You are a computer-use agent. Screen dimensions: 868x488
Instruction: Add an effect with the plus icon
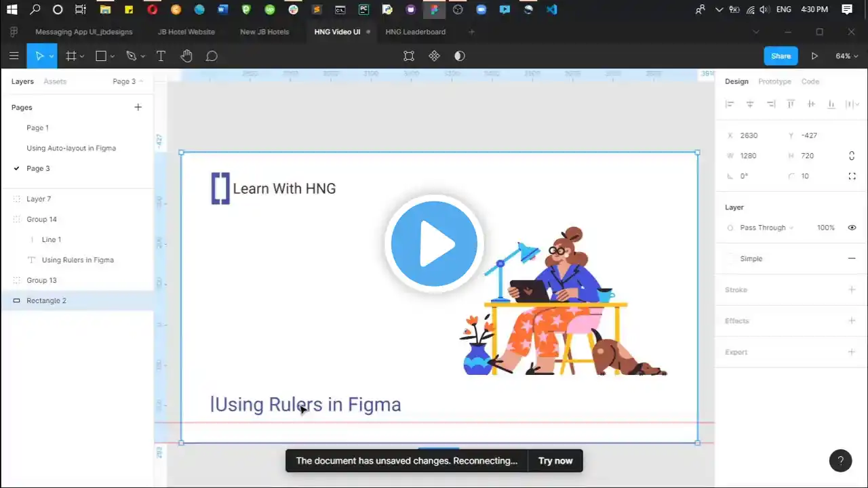(x=852, y=321)
